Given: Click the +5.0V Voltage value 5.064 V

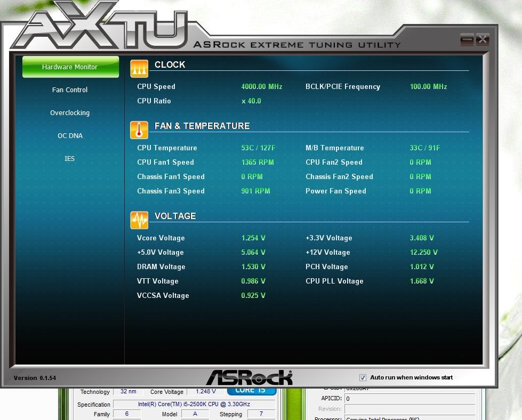Looking at the screenshot, I should 253,252.
